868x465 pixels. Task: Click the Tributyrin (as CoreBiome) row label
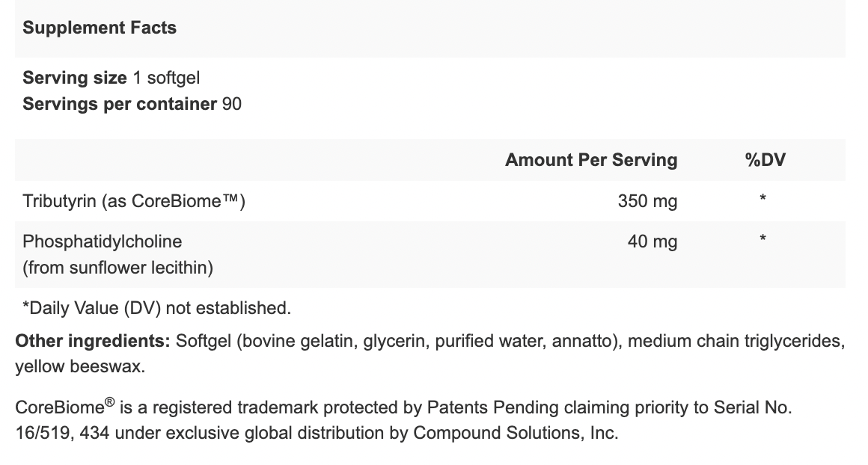coord(133,201)
